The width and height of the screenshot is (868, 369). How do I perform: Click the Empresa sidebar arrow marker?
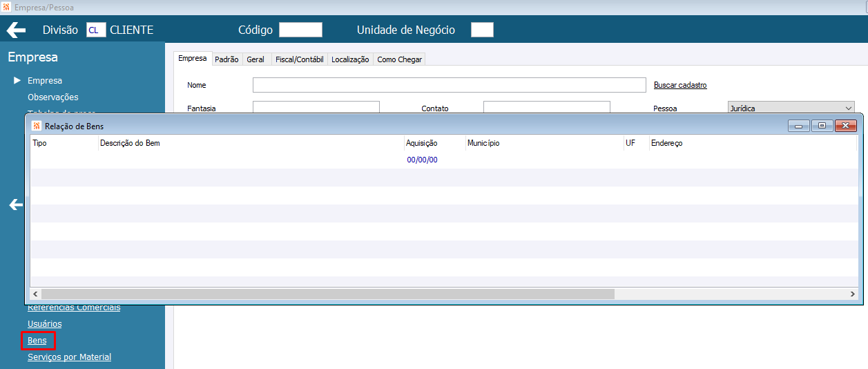17,80
